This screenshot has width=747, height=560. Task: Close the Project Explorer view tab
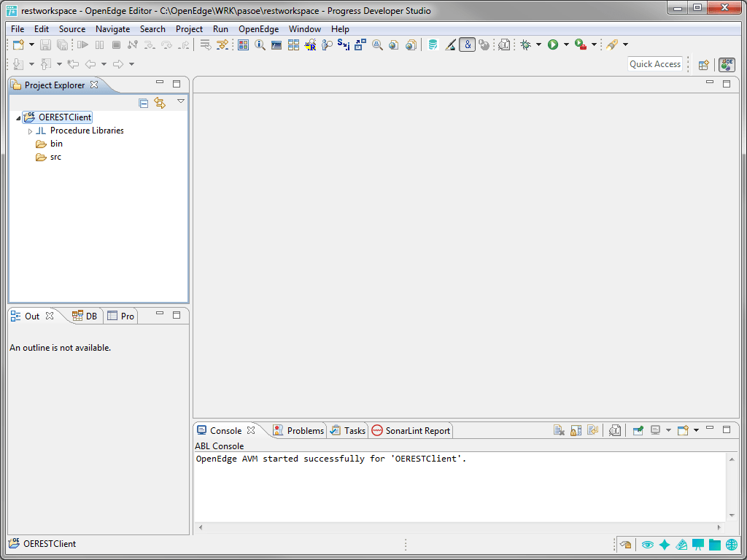coord(94,85)
